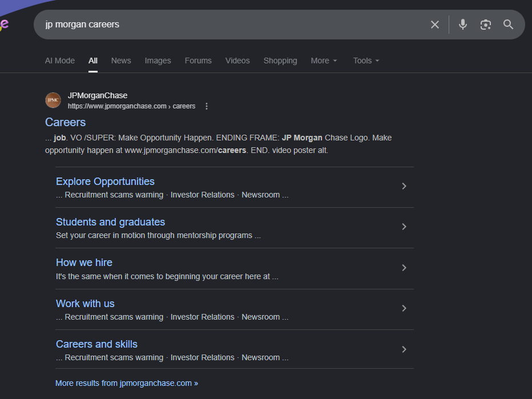Click the JPMorganChase site name
532x399 pixels.
[98, 95]
